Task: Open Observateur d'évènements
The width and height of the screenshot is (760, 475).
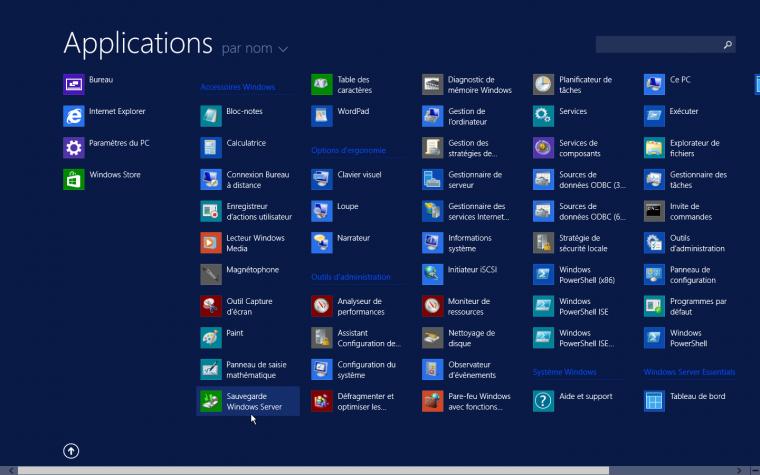Action: click(x=432, y=369)
